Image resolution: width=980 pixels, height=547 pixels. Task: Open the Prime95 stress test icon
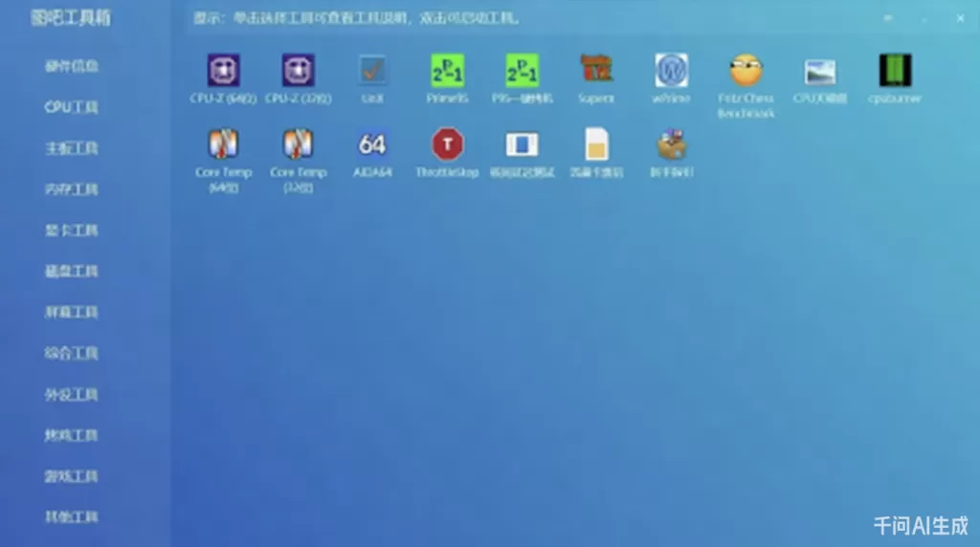[447, 71]
